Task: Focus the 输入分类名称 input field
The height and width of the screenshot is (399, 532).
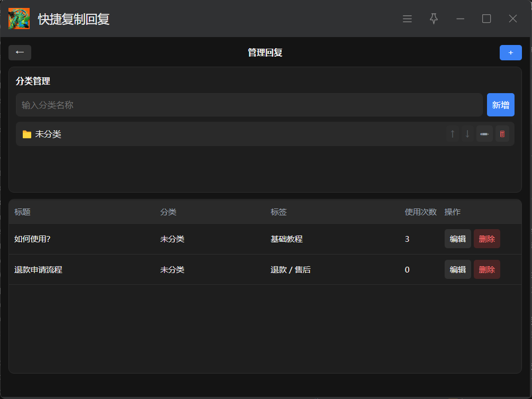Action: [249, 105]
